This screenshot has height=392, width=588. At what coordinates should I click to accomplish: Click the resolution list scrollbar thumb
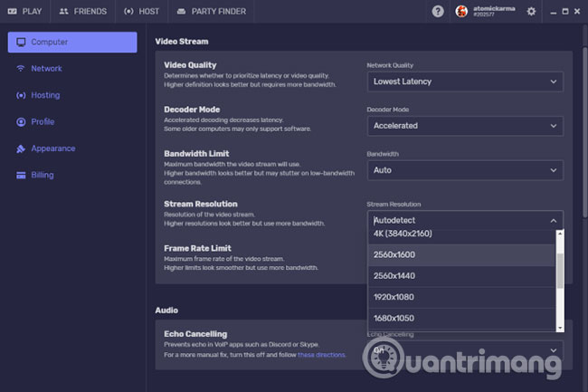[x=560, y=271]
